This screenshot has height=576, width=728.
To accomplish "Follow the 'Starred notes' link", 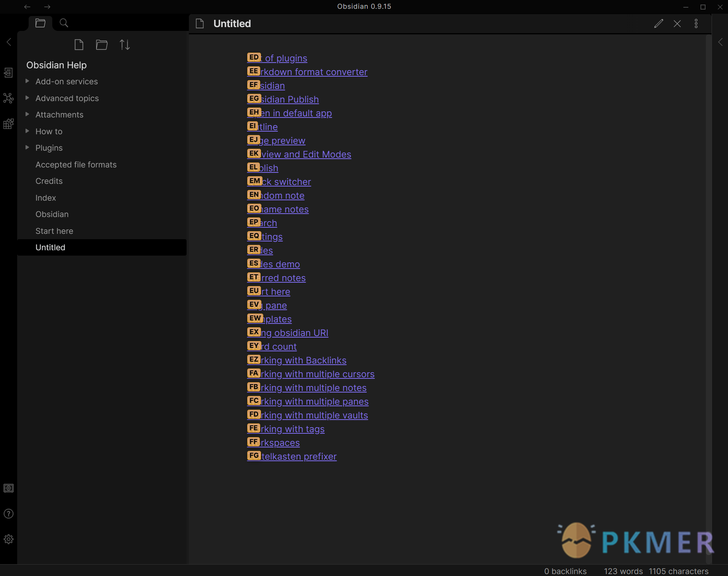I will pos(276,278).
